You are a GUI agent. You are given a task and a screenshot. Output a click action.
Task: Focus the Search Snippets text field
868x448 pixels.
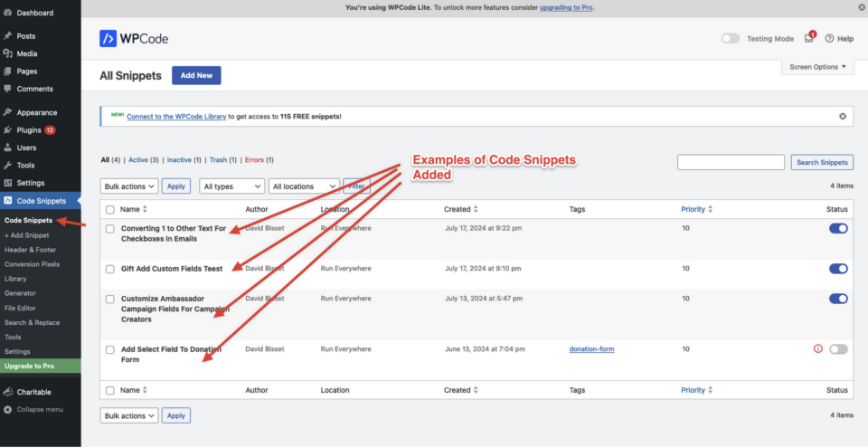(x=731, y=162)
